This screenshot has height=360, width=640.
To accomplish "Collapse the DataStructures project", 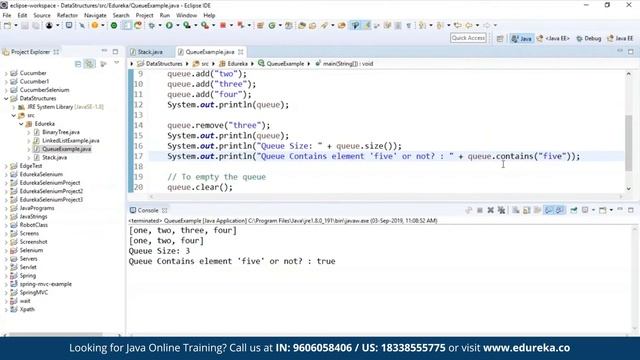I will [x=6, y=98].
